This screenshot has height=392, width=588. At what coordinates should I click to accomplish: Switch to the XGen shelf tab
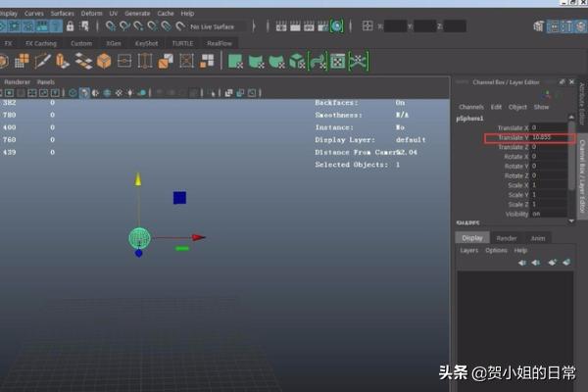(114, 43)
